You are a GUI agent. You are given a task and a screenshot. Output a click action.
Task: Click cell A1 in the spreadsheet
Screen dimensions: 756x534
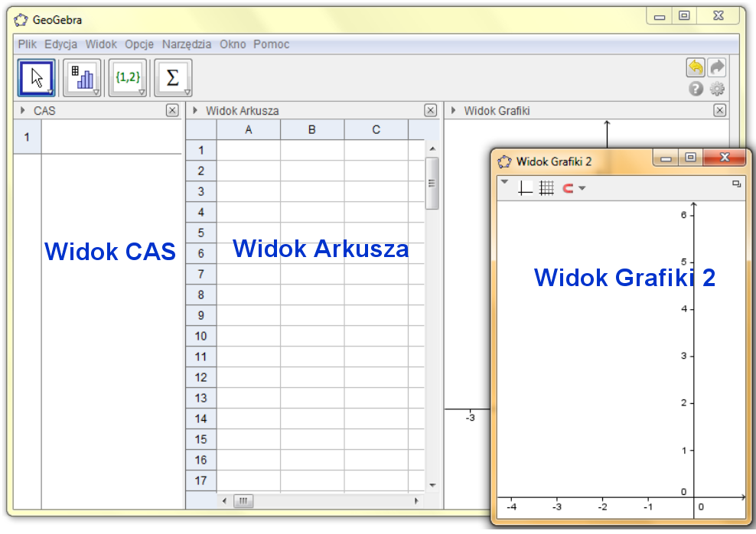(249, 151)
